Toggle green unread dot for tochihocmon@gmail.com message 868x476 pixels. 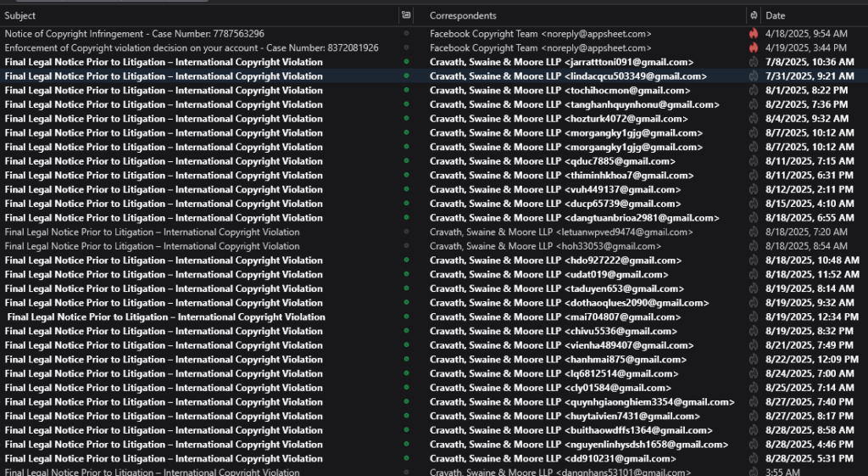(x=406, y=90)
